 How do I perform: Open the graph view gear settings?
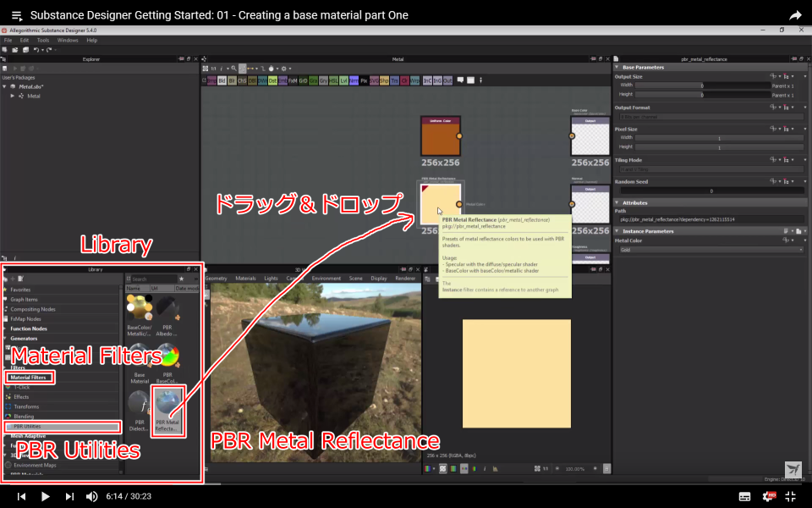point(284,69)
